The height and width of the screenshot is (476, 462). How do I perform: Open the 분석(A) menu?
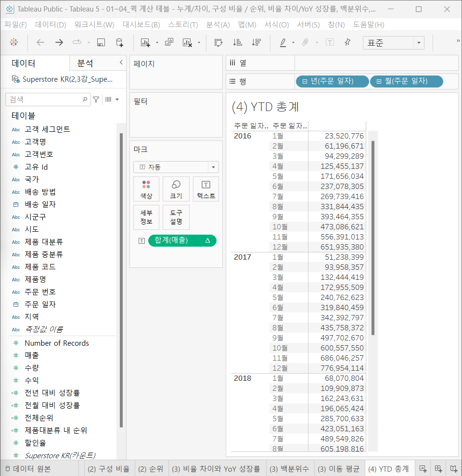click(218, 25)
